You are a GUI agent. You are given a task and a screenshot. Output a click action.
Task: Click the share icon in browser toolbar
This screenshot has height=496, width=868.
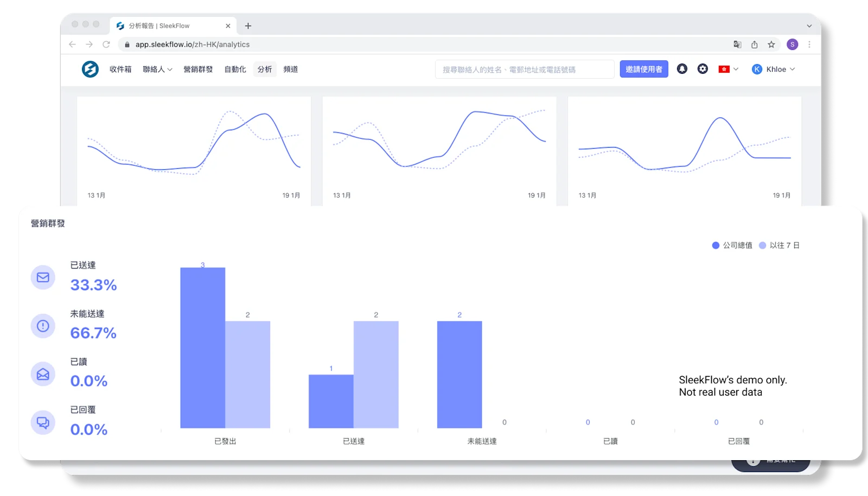click(754, 44)
